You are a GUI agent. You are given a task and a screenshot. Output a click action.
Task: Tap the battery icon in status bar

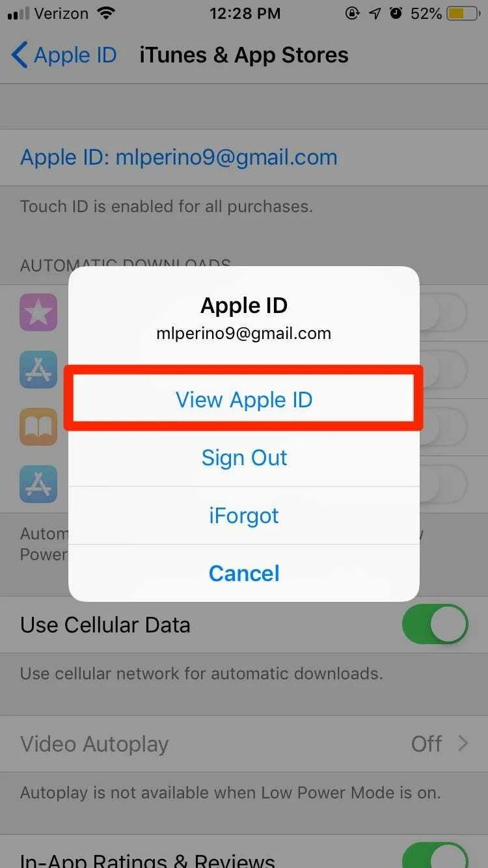tap(464, 14)
